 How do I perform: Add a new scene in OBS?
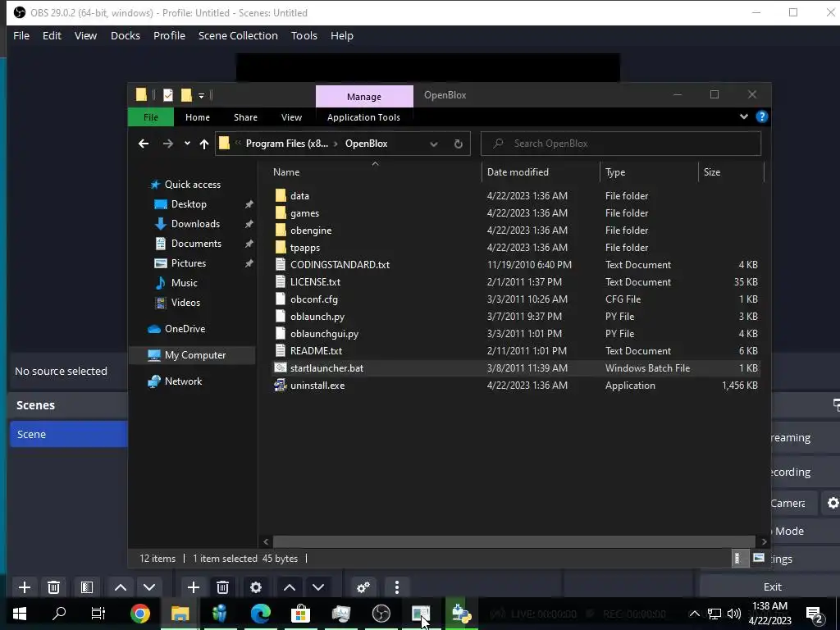pyautogui.click(x=24, y=587)
